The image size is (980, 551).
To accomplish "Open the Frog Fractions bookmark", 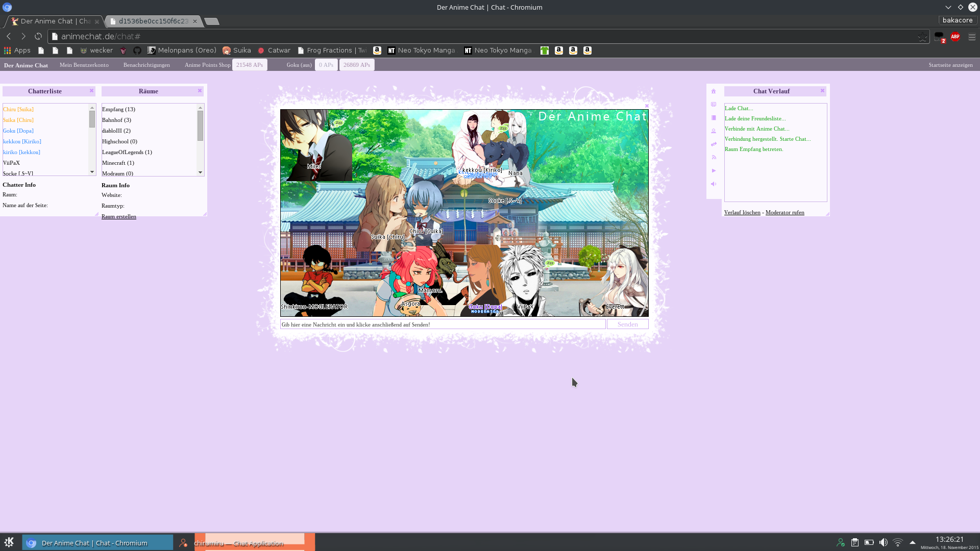I will (x=332, y=51).
